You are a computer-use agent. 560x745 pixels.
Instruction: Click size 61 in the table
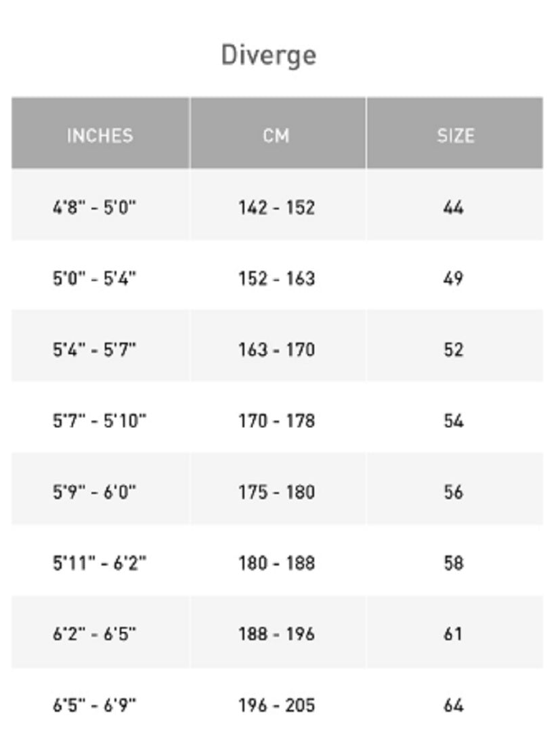(x=453, y=634)
